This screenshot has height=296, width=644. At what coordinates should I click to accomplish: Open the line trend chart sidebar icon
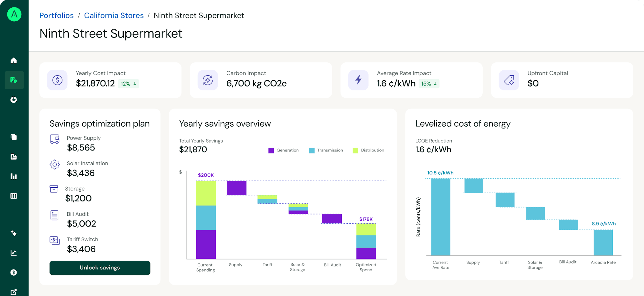point(14,253)
